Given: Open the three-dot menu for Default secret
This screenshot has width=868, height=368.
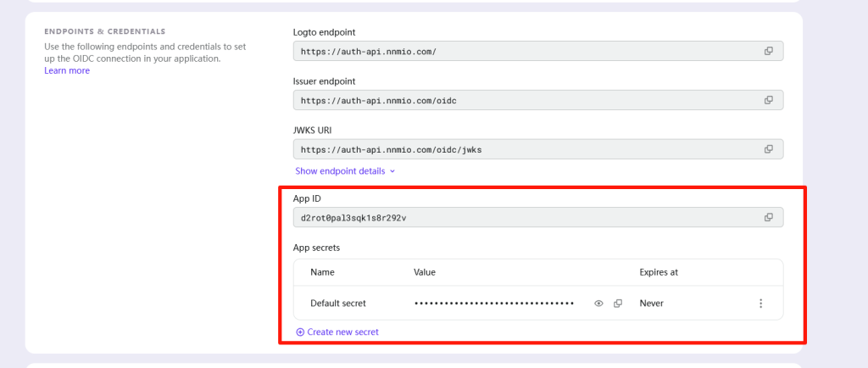Looking at the screenshot, I should (760, 304).
